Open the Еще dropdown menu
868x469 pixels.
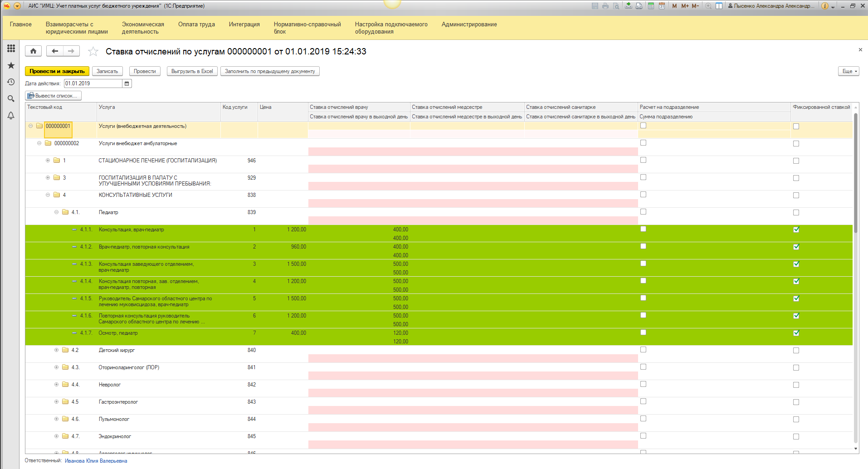click(848, 71)
